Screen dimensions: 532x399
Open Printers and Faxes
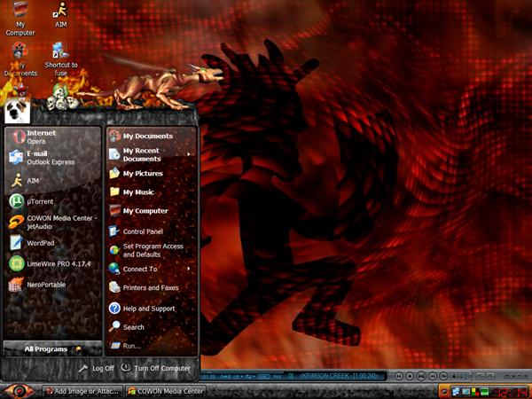tap(152, 287)
